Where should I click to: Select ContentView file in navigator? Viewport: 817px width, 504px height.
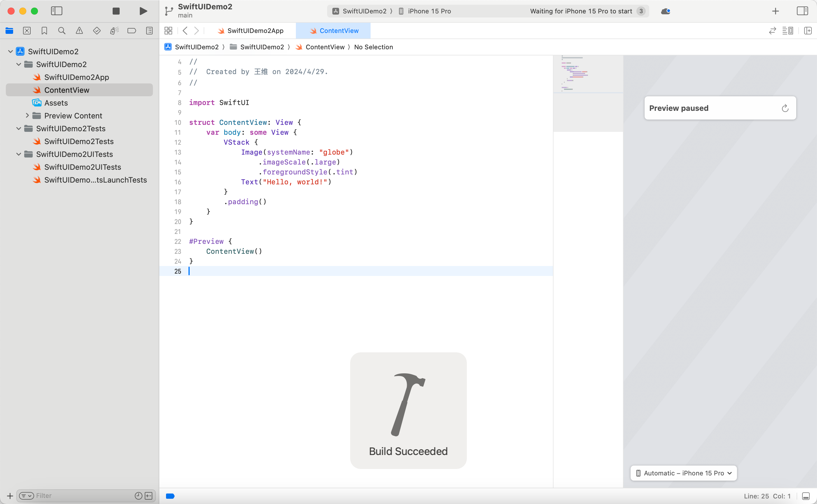(x=79, y=90)
